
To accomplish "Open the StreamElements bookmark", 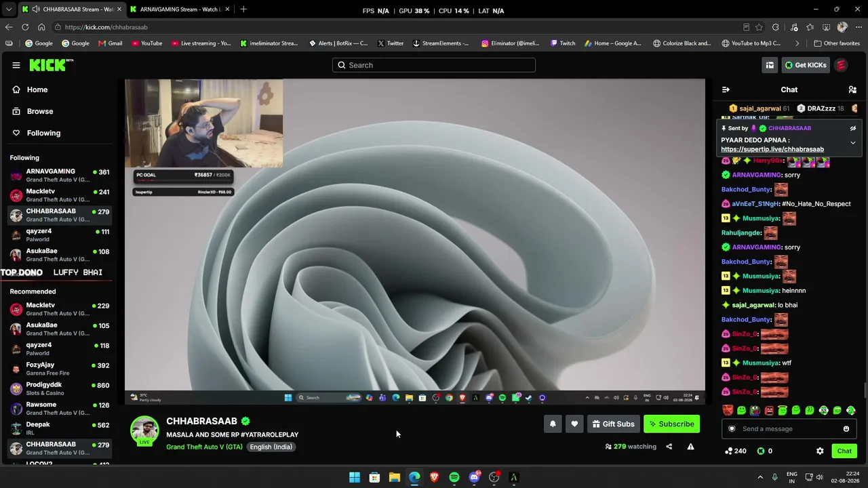I will [x=441, y=43].
